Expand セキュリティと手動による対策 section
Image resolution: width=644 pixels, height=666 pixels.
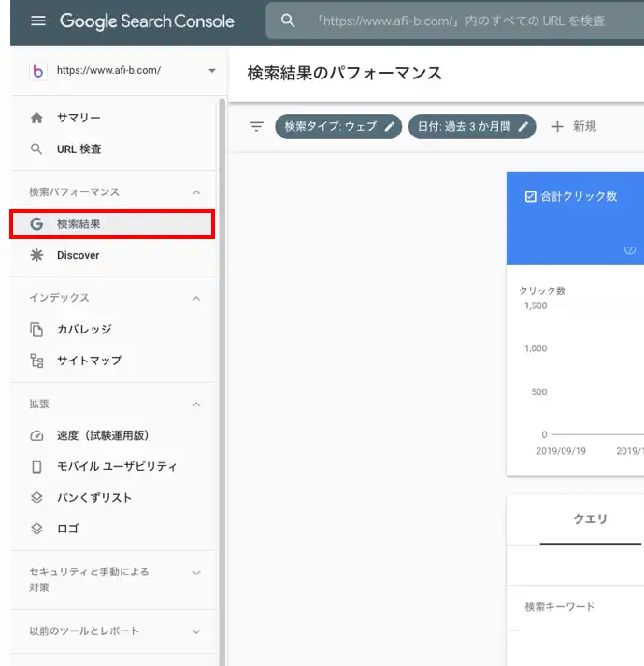coord(196,573)
